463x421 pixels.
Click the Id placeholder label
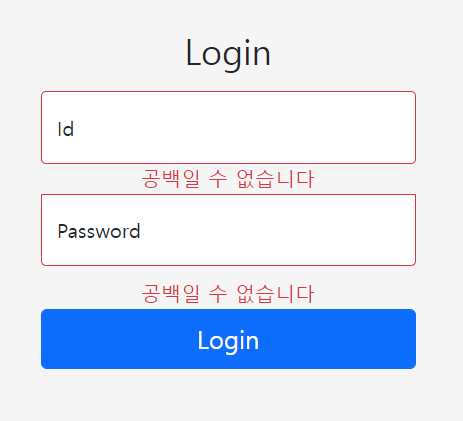coord(66,129)
